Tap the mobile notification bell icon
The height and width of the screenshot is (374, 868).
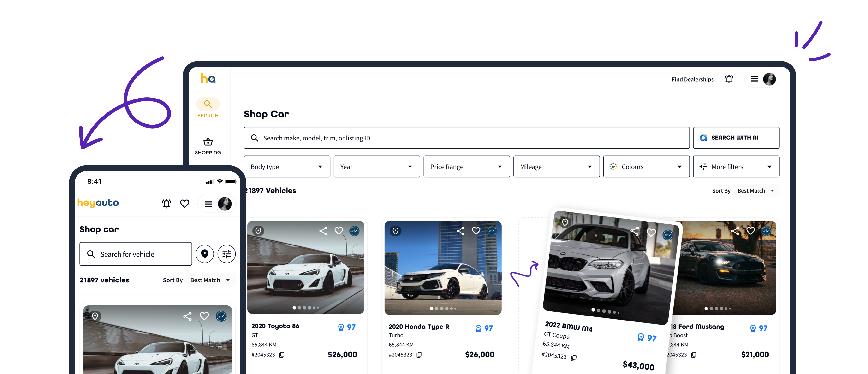(x=166, y=204)
